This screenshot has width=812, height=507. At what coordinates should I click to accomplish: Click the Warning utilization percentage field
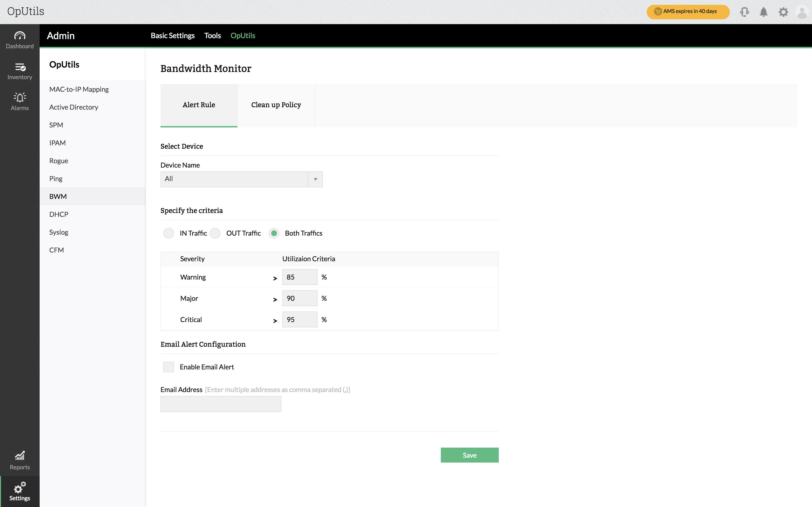299,277
